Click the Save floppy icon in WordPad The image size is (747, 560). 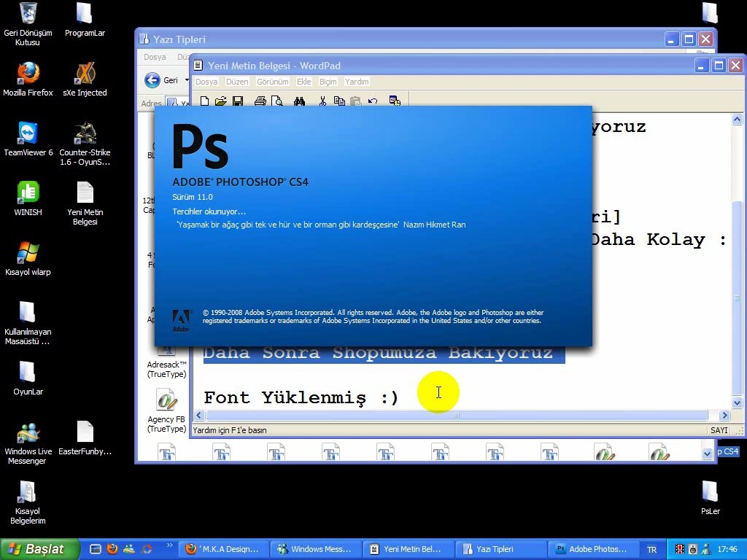(x=238, y=101)
